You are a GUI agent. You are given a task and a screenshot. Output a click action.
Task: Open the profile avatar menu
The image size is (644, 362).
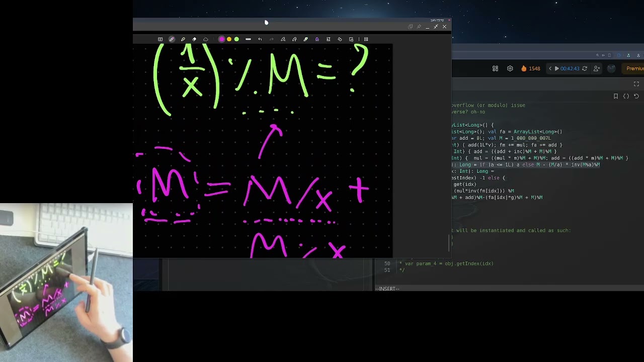(x=611, y=68)
